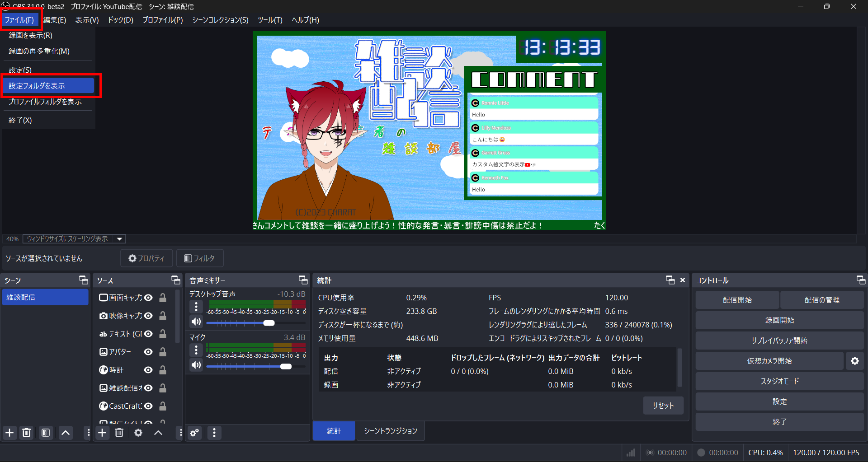Close the 統計 dock
The width and height of the screenshot is (868, 462).
(x=683, y=280)
